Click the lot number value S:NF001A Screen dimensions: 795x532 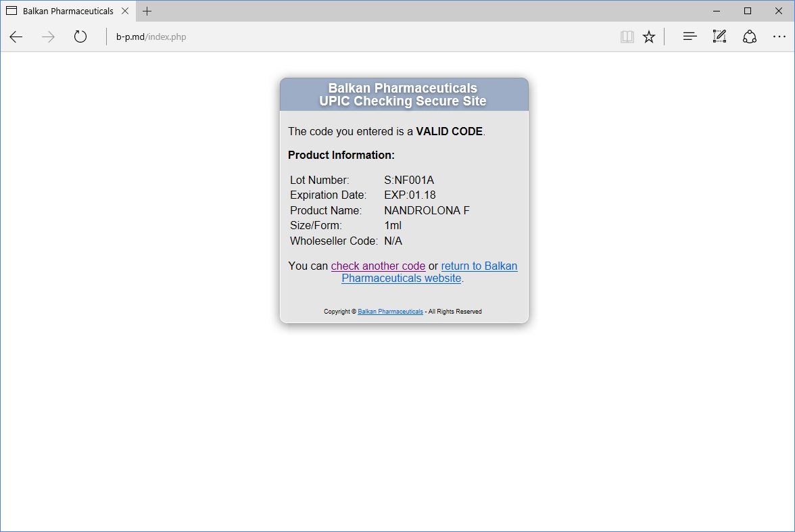click(x=409, y=180)
